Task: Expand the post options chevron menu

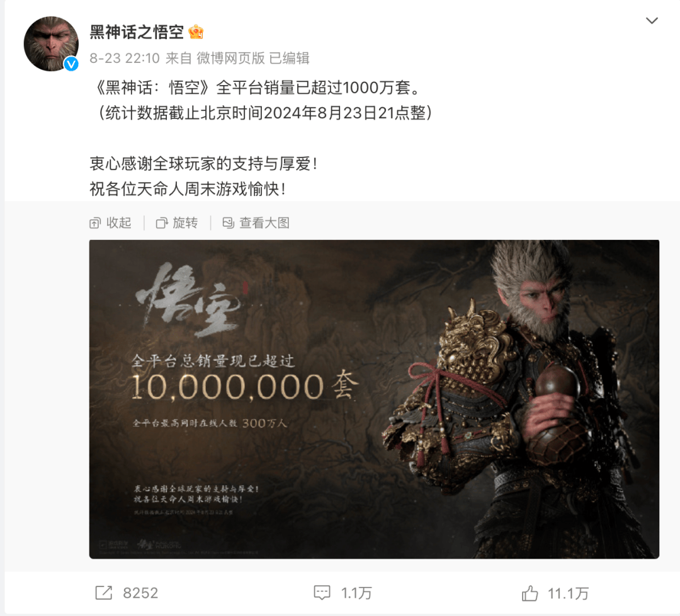Action: 652,20
